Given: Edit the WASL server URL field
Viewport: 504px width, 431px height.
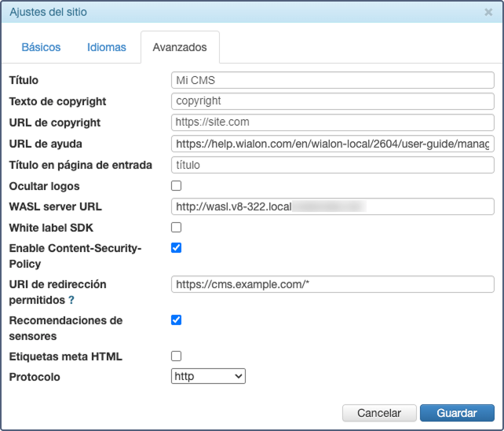Looking at the screenshot, I should click(x=332, y=206).
